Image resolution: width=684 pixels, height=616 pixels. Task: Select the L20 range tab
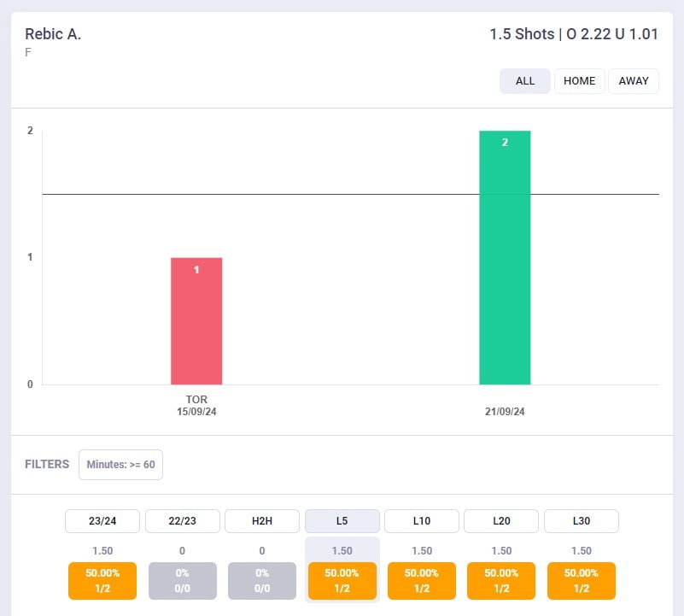pos(501,521)
